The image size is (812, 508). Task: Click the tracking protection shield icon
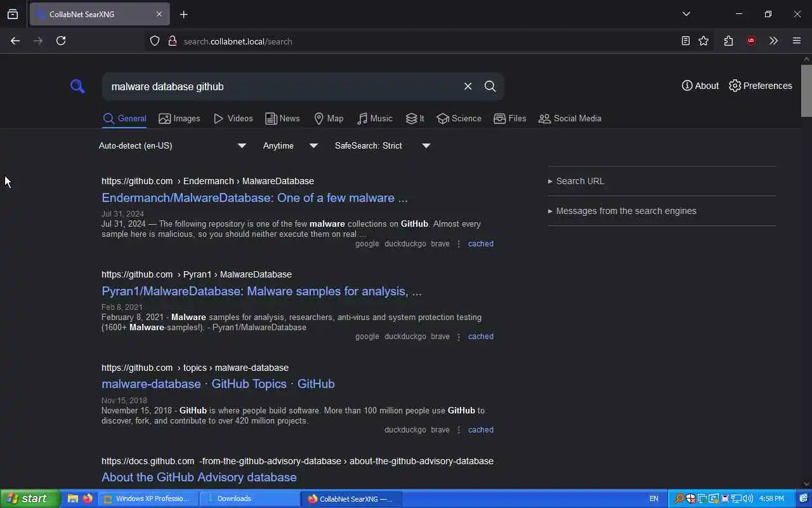[x=155, y=41]
